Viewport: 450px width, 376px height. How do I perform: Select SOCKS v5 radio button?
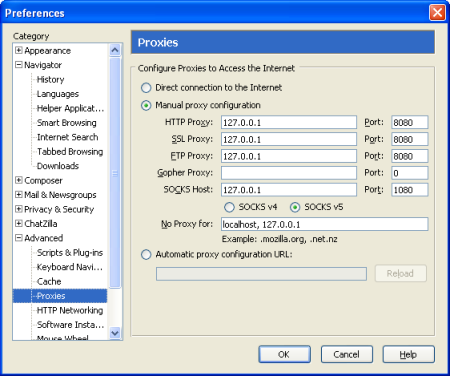(295, 207)
